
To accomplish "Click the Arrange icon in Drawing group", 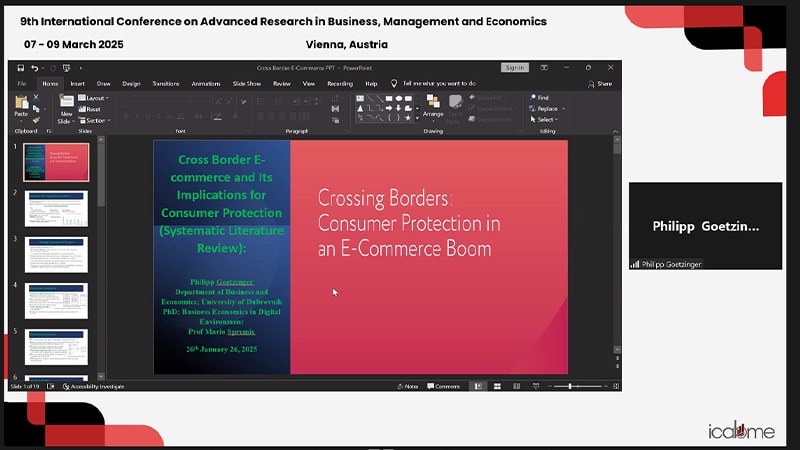I will point(433,104).
